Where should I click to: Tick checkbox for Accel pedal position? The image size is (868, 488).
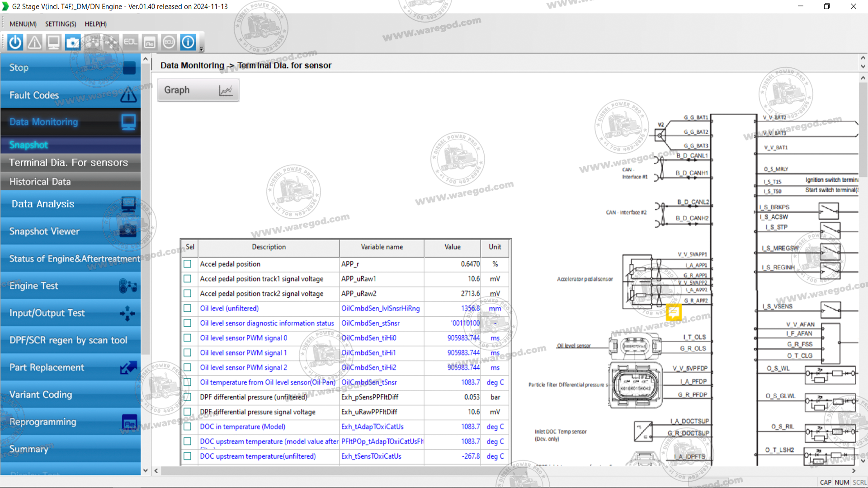tap(188, 264)
